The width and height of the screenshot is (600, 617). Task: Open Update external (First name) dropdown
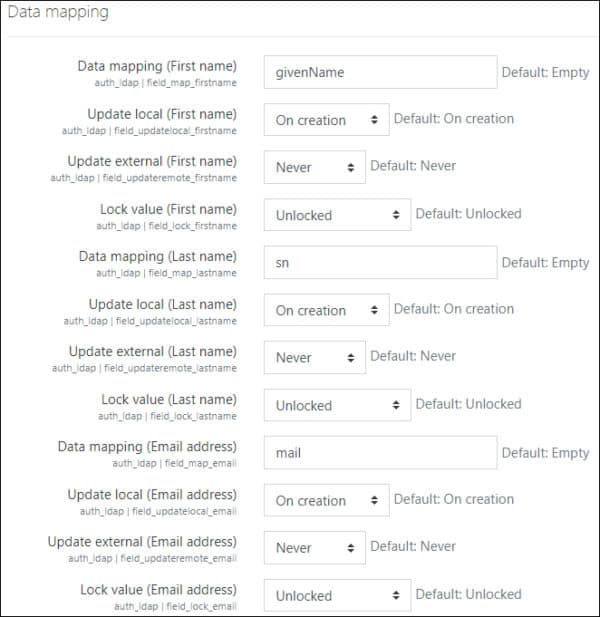coord(314,167)
